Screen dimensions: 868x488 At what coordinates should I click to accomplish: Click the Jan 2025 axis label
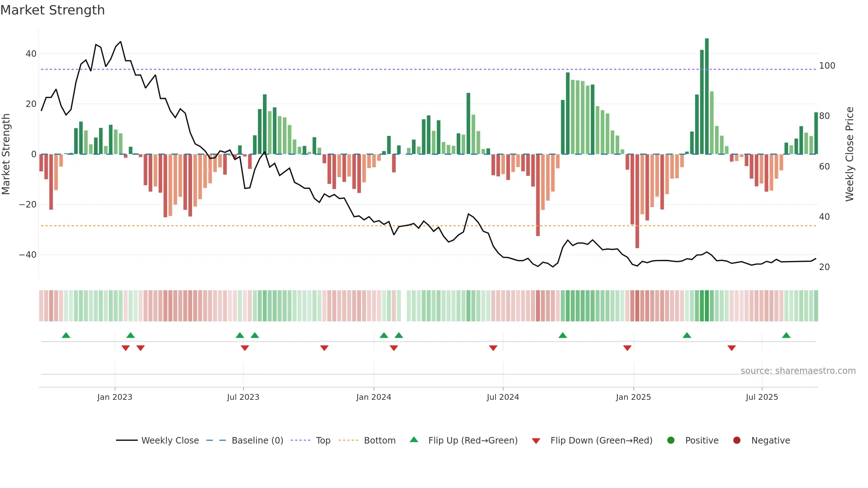coord(633,397)
